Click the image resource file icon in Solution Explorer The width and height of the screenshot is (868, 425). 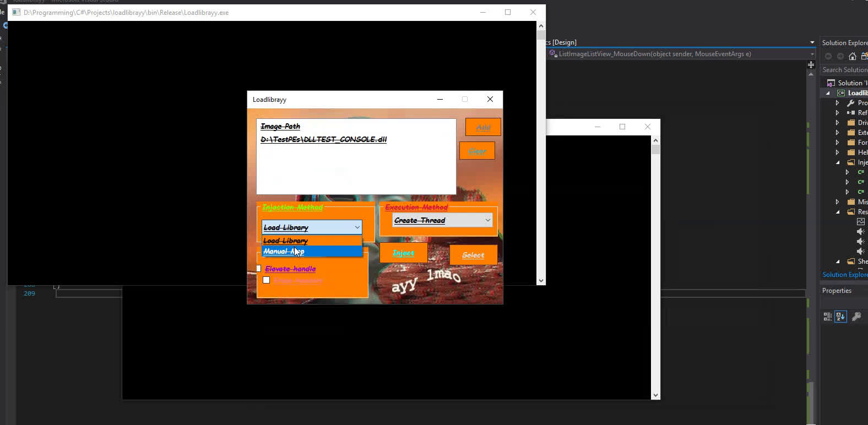click(861, 222)
